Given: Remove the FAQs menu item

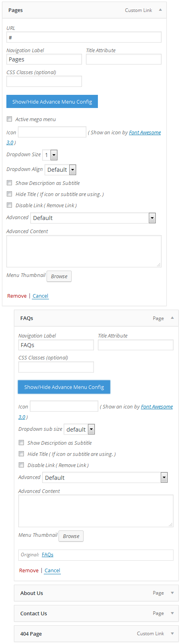Looking at the screenshot, I should tap(29, 571).
